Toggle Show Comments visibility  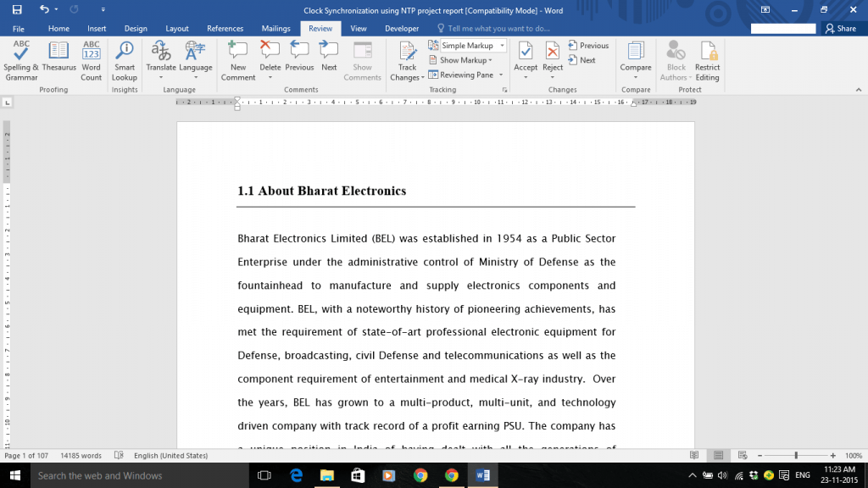tap(362, 59)
